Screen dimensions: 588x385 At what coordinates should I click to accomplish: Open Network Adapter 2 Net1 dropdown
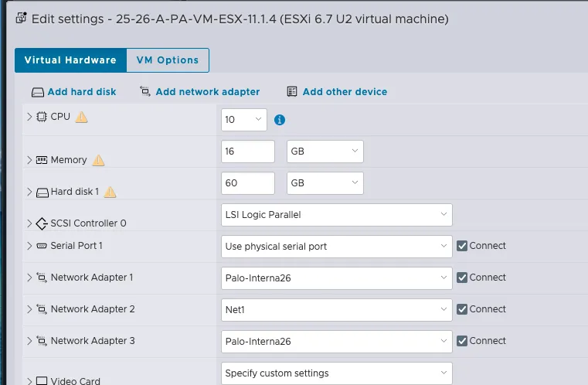pyautogui.click(x=336, y=309)
